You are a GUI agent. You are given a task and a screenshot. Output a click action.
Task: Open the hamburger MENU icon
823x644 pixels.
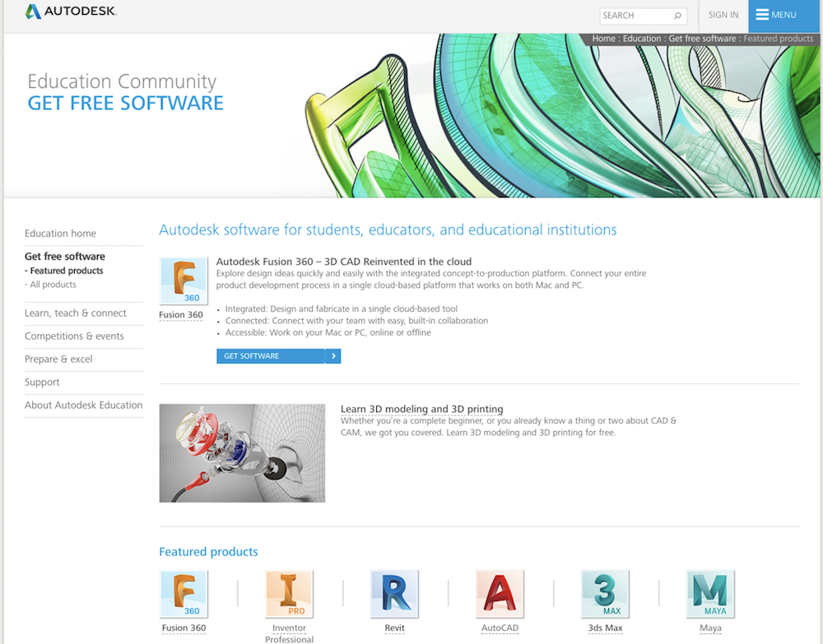point(761,15)
